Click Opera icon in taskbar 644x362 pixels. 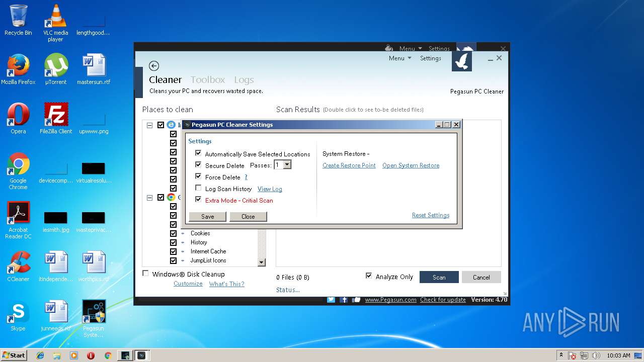(91, 355)
